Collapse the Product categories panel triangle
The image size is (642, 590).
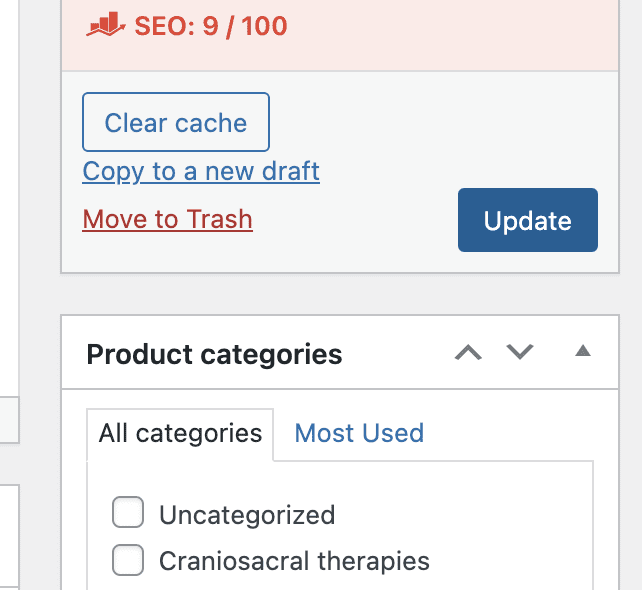click(583, 351)
